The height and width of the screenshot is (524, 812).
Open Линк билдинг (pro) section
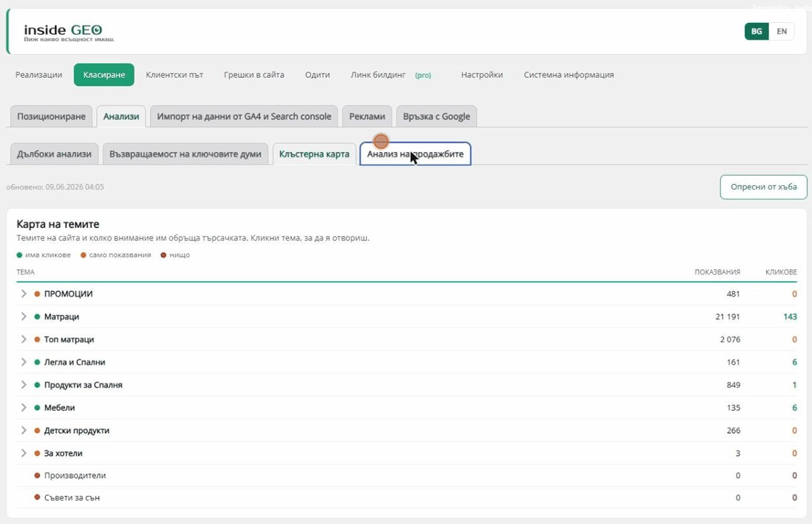[x=391, y=75]
